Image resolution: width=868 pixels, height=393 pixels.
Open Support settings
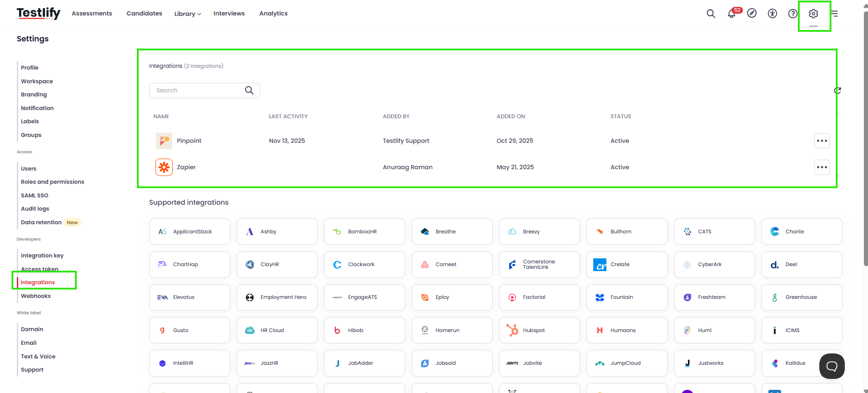[x=32, y=370]
